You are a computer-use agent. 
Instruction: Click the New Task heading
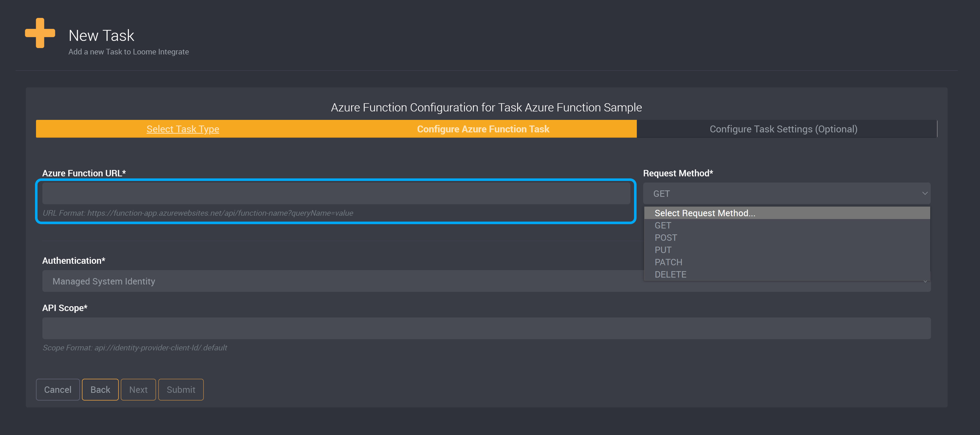[x=101, y=36]
